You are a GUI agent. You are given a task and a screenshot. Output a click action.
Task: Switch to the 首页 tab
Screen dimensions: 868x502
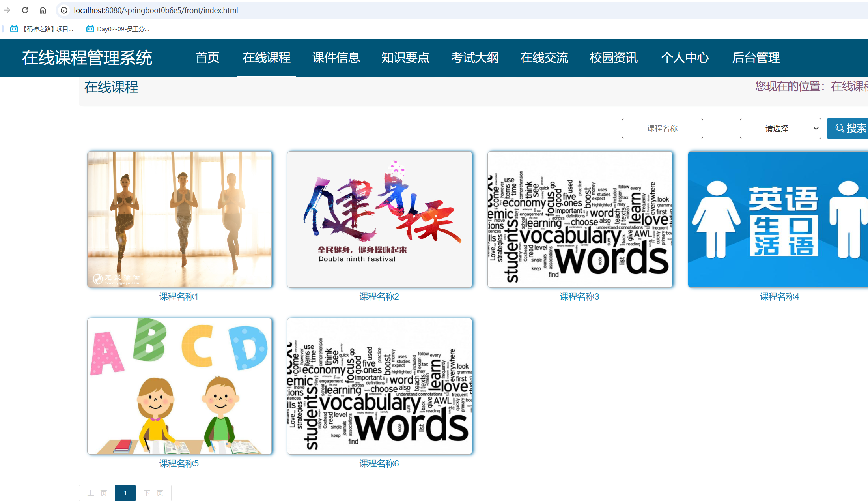(207, 58)
